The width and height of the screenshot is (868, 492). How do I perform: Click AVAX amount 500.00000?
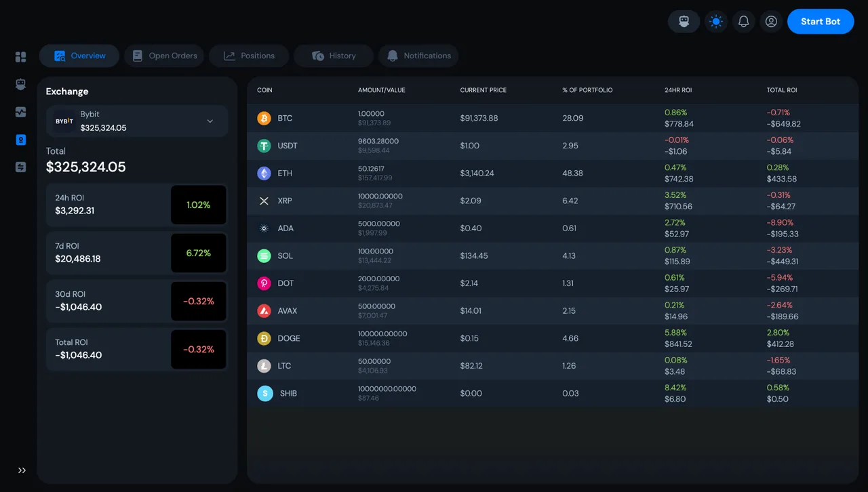pyautogui.click(x=376, y=306)
